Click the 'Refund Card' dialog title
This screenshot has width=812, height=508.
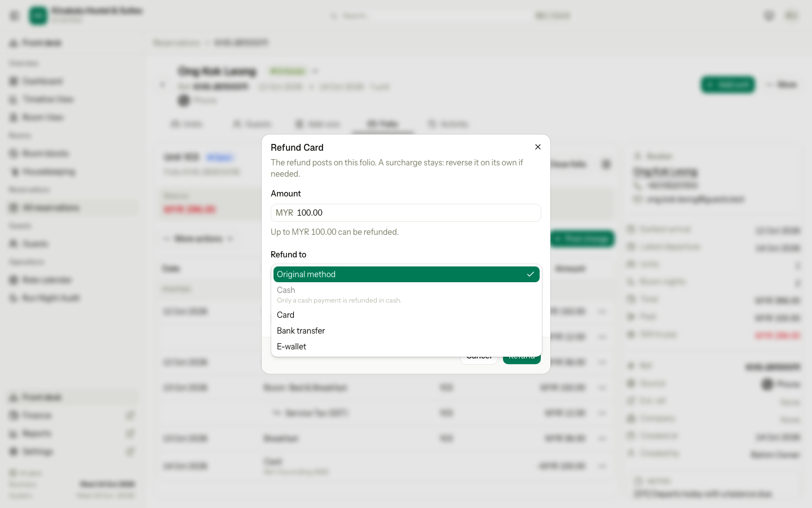tap(297, 147)
